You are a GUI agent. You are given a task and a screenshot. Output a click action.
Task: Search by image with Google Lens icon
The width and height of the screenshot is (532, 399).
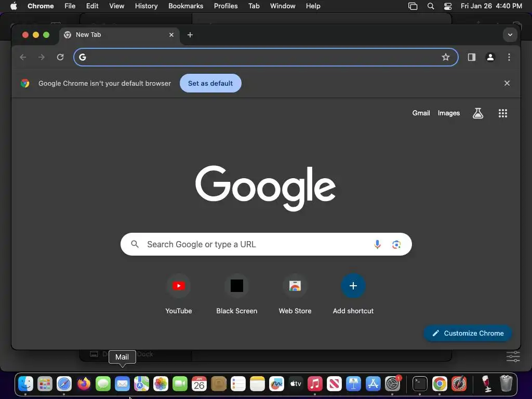click(x=396, y=244)
